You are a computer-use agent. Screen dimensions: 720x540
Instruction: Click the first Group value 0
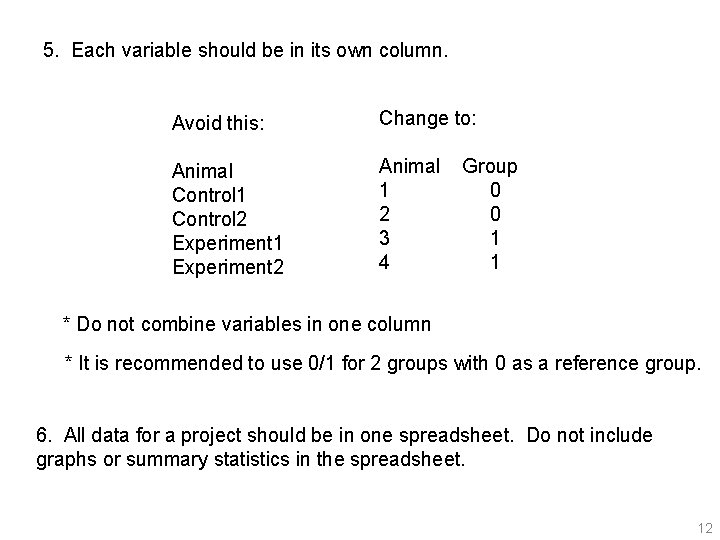coord(495,190)
